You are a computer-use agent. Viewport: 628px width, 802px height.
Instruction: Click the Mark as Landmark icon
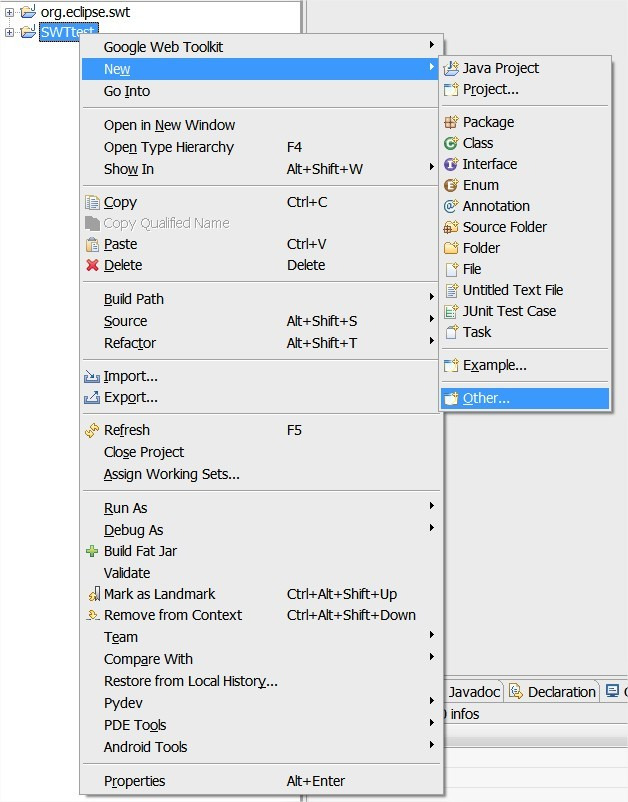pyautogui.click(x=94, y=594)
